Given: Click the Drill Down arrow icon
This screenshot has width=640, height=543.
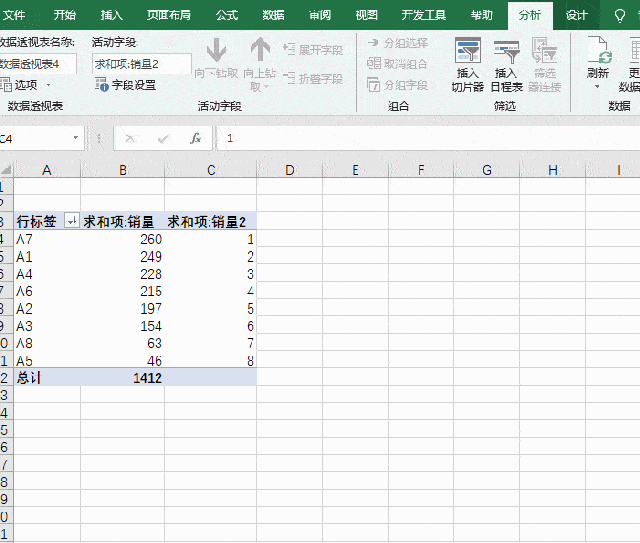Looking at the screenshot, I should [x=216, y=50].
